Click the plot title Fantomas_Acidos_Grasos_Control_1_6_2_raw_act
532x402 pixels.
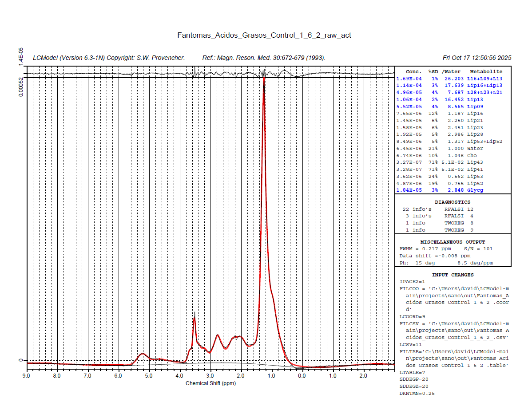pyautogui.click(x=264, y=35)
